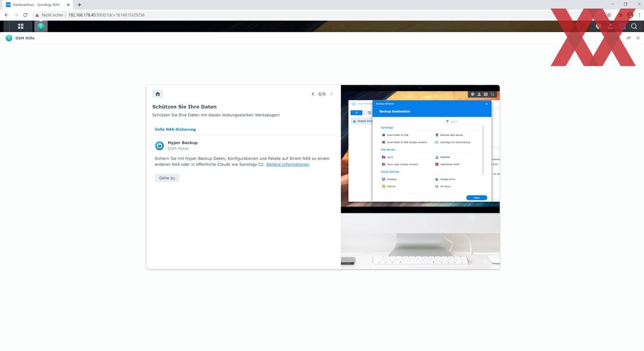Click the Nicht sicher warning indicator
644x351 pixels.
pyautogui.click(x=50, y=15)
